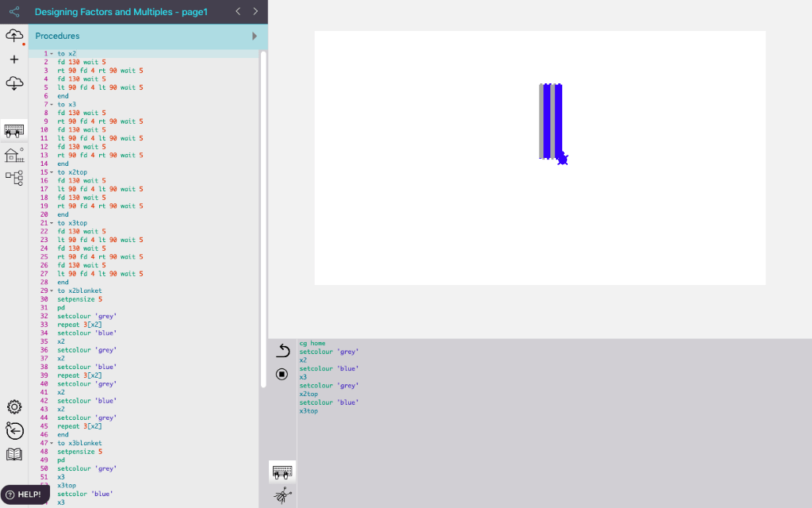Click the cloud download icon
This screenshot has height=508, width=812.
(x=14, y=83)
